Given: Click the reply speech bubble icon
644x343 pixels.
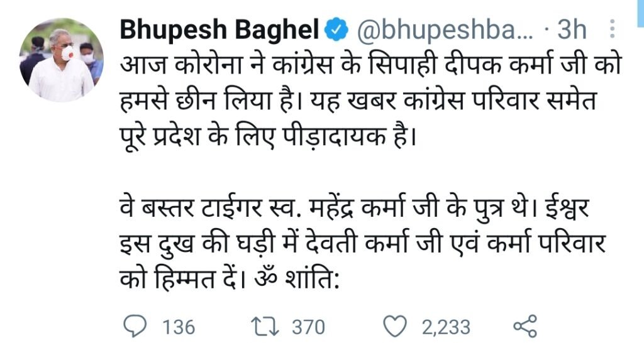Looking at the screenshot, I should [132, 325].
